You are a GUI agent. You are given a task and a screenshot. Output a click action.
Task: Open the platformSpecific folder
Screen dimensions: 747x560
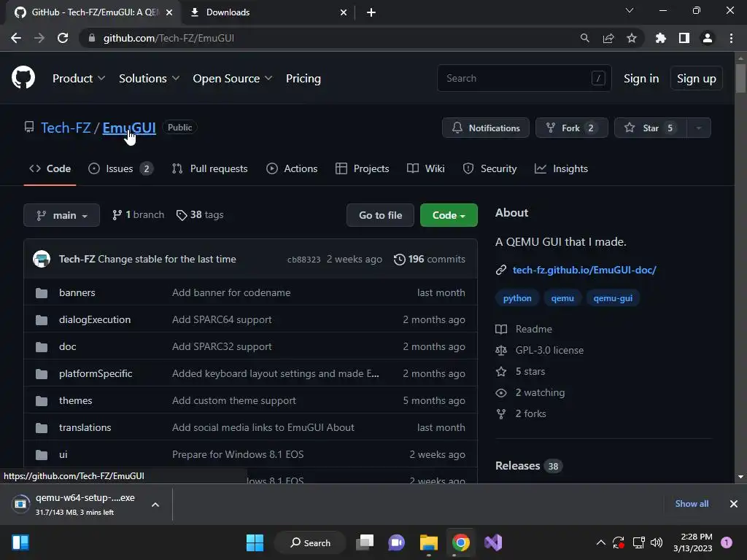point(96,374)
